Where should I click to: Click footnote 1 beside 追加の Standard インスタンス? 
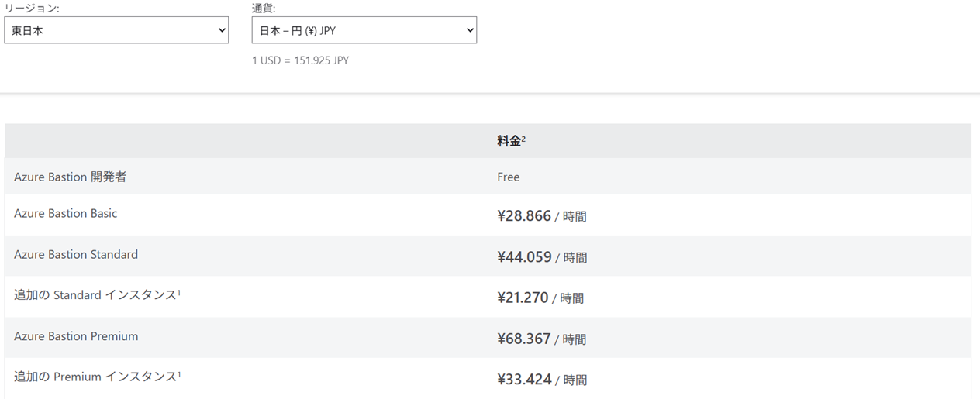point(179,292)
